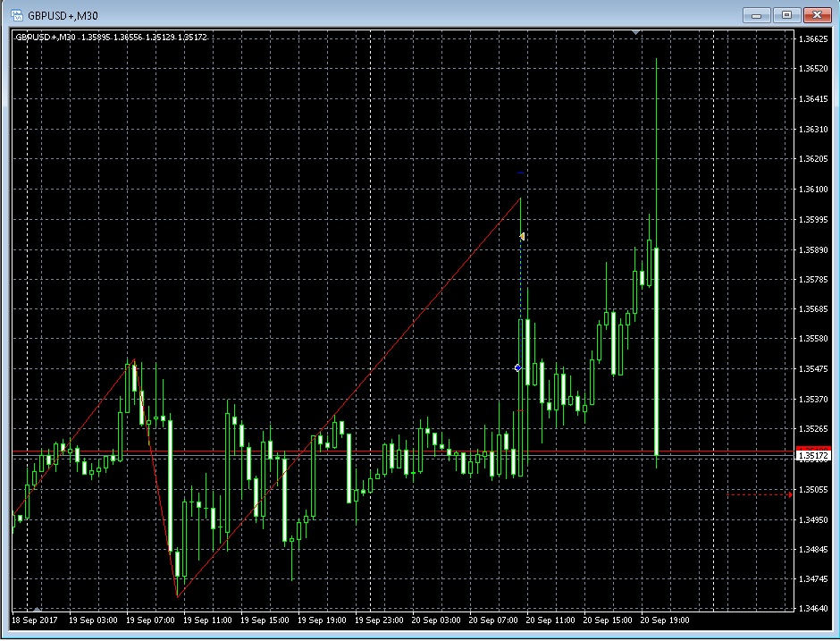Click the 19 Sep 03:00 time label
This screenshot has width=840, height=641.
93,620
